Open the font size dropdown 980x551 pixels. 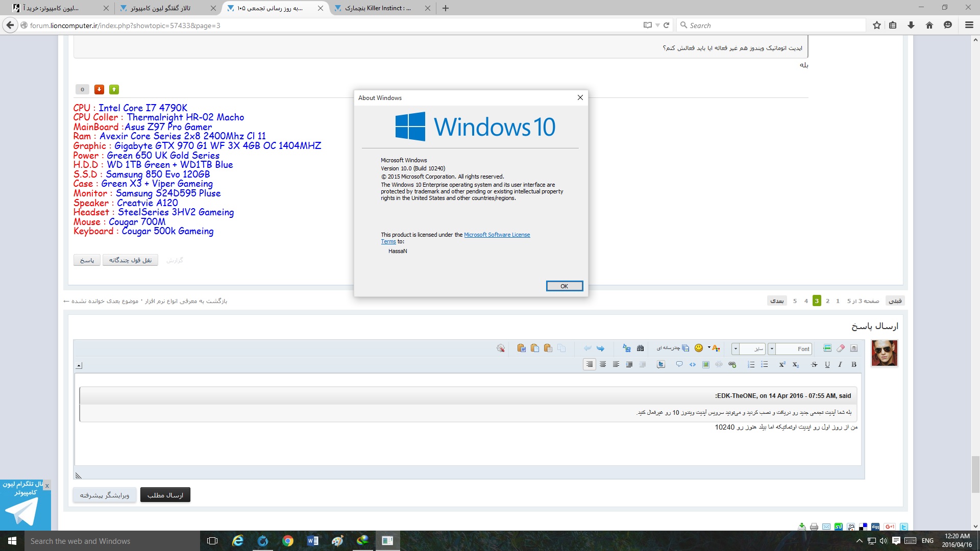tap(736, 349)
